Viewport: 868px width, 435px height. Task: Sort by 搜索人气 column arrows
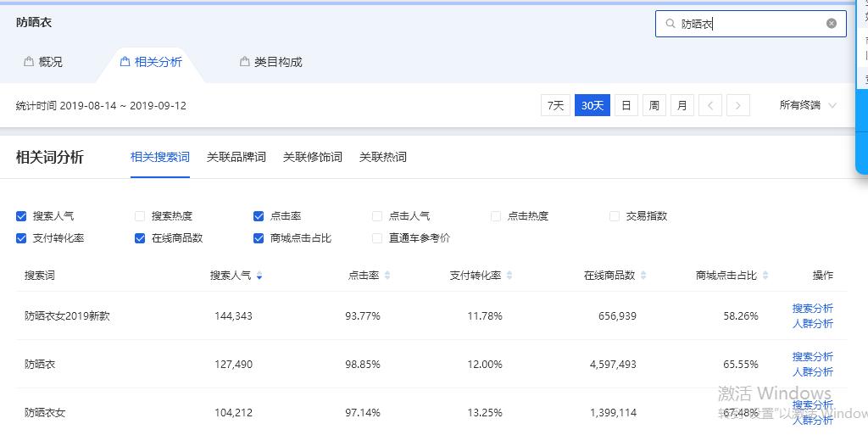(x=259, y=275)
